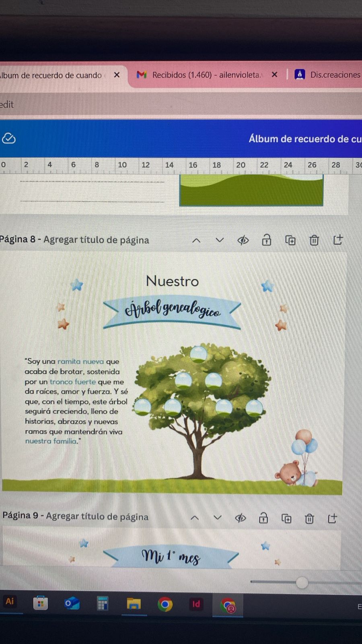Delete Página 9 using the trash icon

309,519
